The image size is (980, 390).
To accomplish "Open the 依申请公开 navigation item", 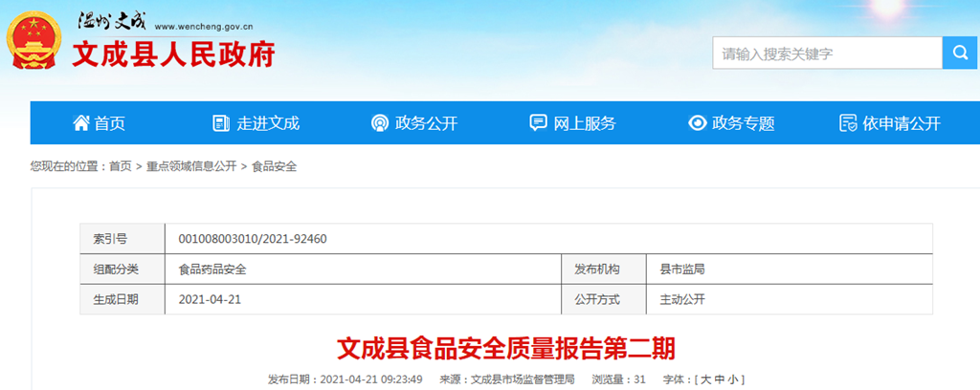I will (x=889, y=123).
